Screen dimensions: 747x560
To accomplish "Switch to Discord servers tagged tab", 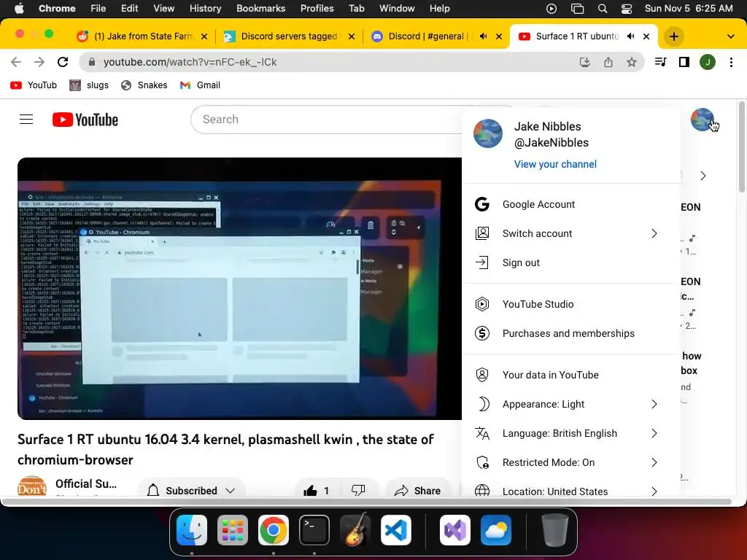I will pyautogui.click(x=289, y=36).
